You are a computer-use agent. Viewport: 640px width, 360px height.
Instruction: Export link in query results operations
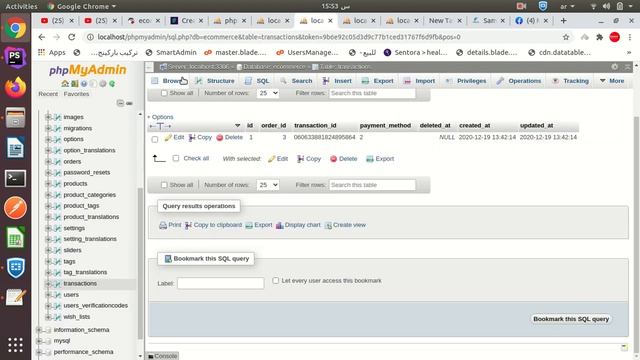pyautogui.click(x=259, y=225)
